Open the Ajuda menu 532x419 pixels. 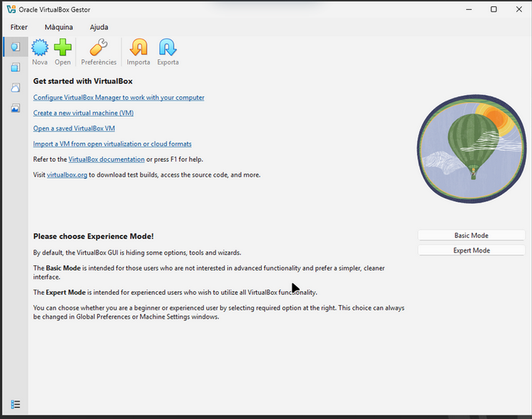click(99, 27)
